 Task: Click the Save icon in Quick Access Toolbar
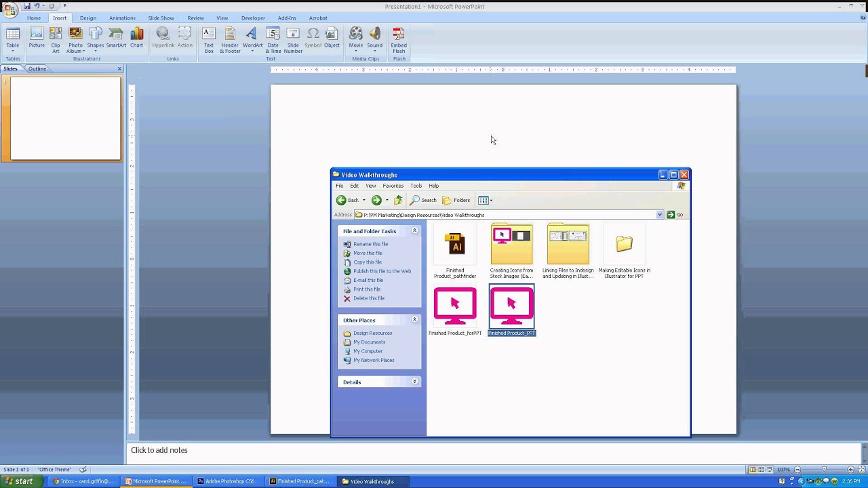(x=26, y=5)
